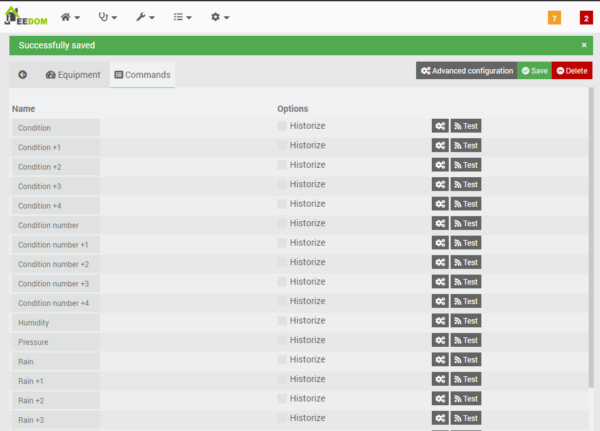Open gear settings for Pressure command
The height and width of the screenshot is (431, 600).
(x=440, y=341)
